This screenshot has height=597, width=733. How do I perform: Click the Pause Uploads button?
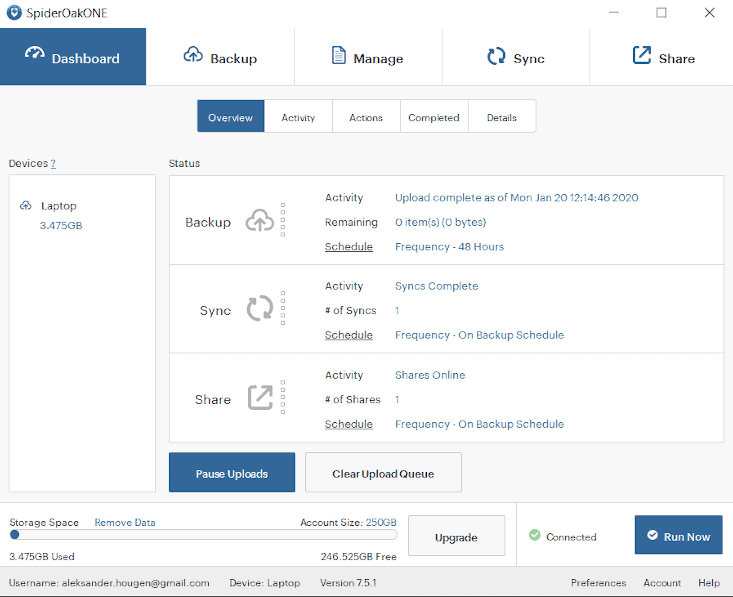coord(232,472)
